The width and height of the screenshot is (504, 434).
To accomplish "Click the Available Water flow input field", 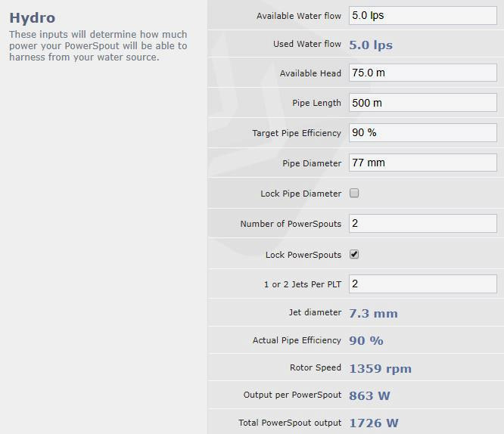I will coord(422,16).
